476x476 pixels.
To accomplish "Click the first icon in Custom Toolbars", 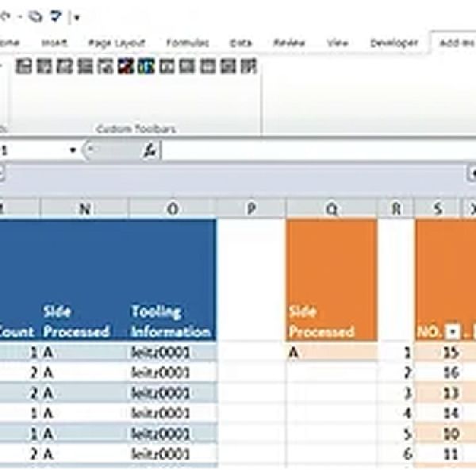I will [23, 67].
